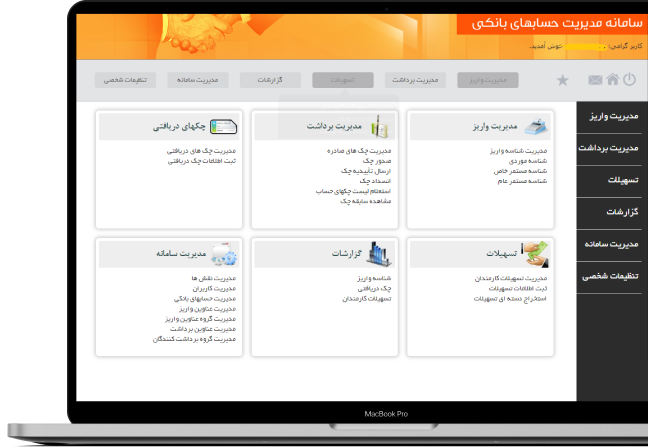Click the انسداد چک link
Screen dimensions: 648x448
[x=375, y=181]
